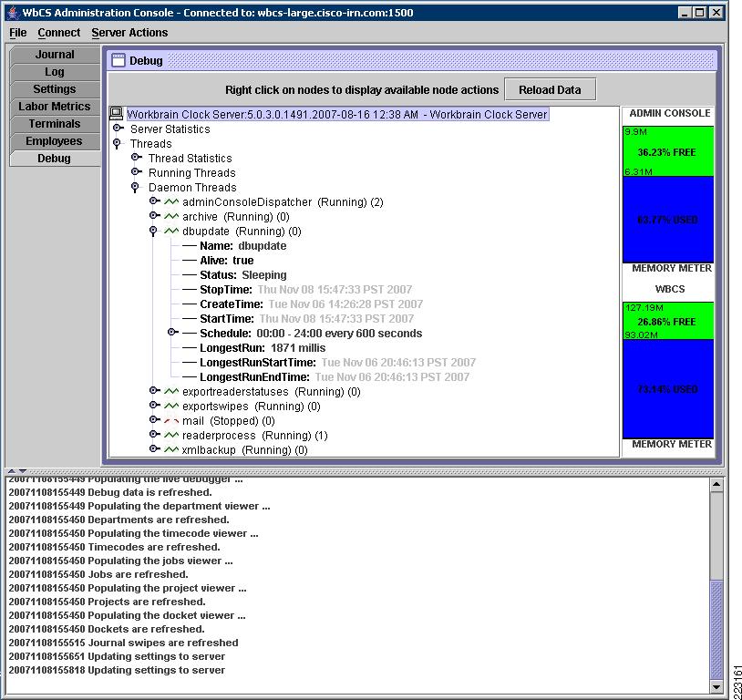
Task: Click the Reload Data button
Action: coord(550,89)
